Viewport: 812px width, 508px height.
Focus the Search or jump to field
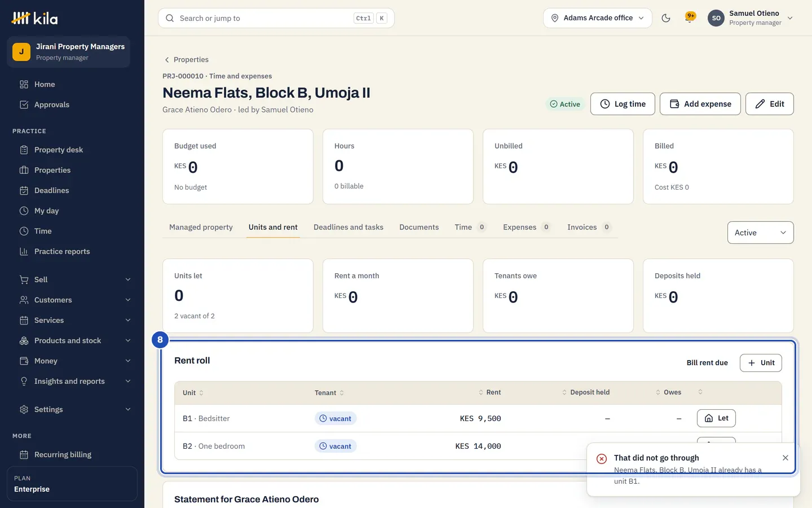tap(276, 18)
